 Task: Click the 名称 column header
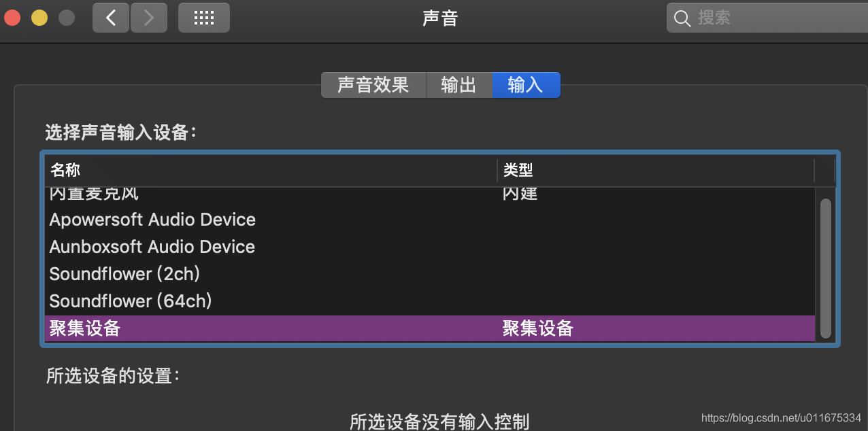point(65,170)
